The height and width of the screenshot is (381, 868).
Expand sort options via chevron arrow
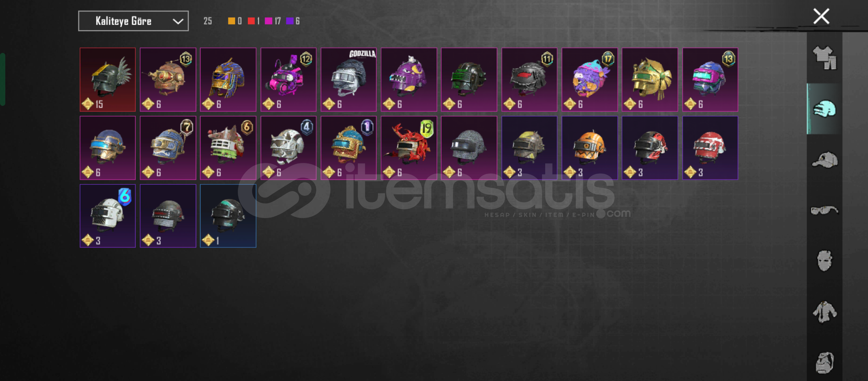click(178, 22)
